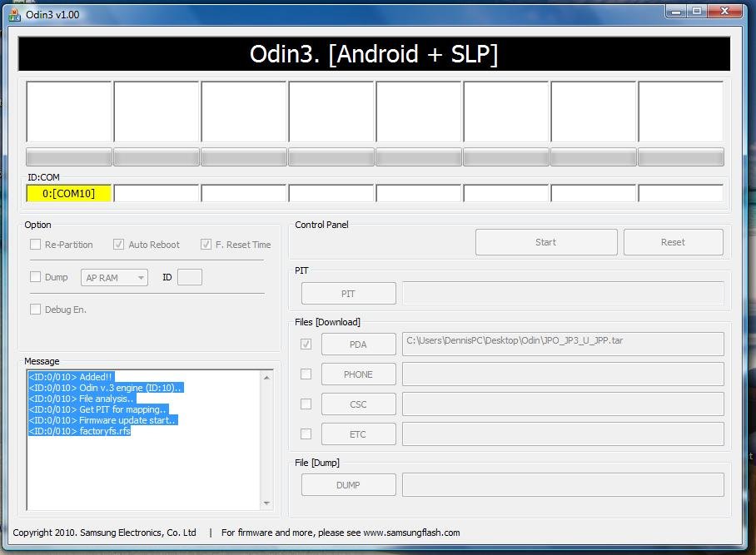756x555 pixels.
Task: Click the PDA path field with JPO_JP3_U_JPP.tar
Action: click(x=563, y=344)
